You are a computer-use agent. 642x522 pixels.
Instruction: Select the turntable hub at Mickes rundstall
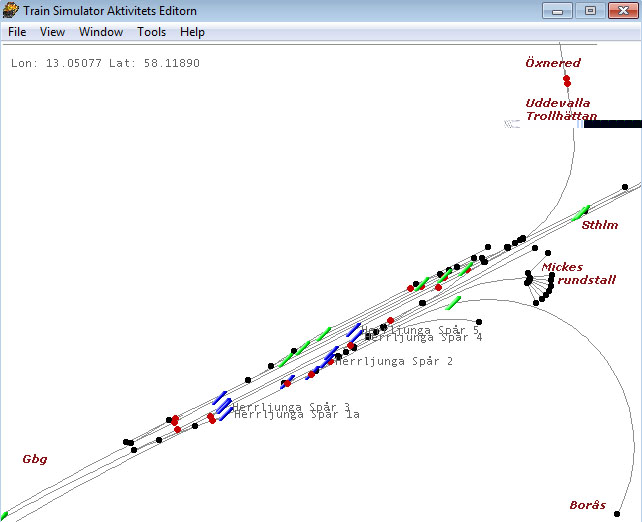click(x=530, y=281)
